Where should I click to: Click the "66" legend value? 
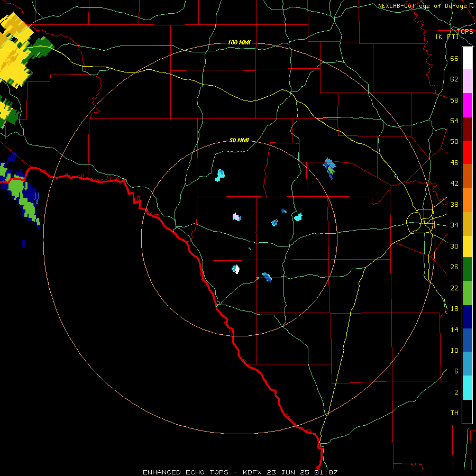pyautogui.click(x=454, y=59)
